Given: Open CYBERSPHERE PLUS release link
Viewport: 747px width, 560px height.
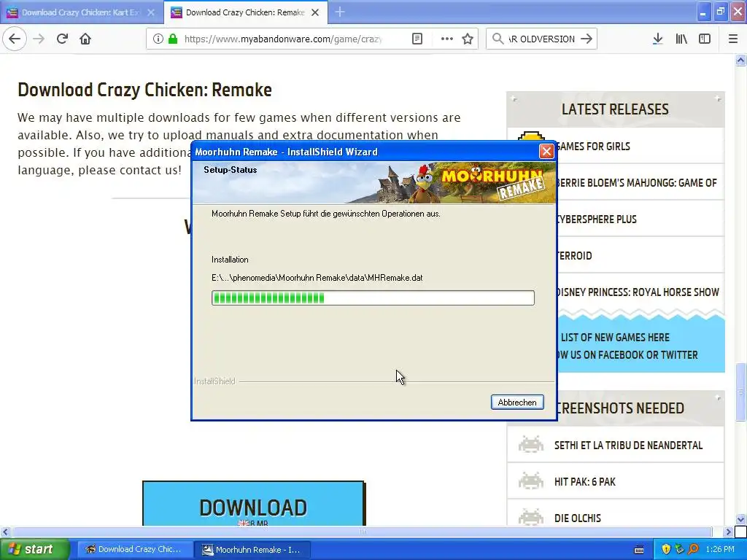Looking at the screenshot, I should pyautogui.click(x=596, y=219).
